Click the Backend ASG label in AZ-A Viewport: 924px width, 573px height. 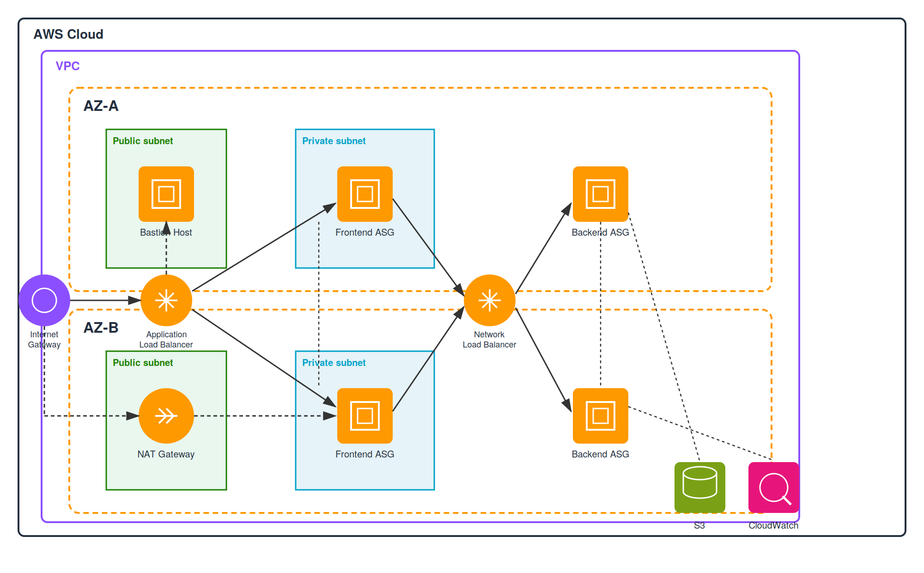pyautogui.click(x=601, y=232)
